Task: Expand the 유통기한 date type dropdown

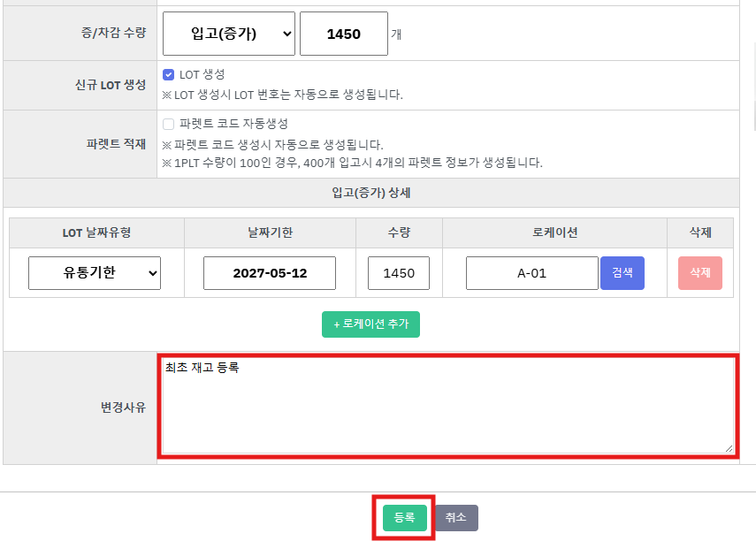Action: (95, 273)
